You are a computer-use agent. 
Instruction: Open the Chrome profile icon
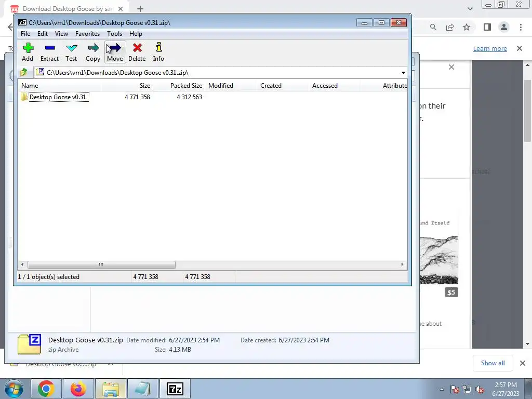(504, 27)
